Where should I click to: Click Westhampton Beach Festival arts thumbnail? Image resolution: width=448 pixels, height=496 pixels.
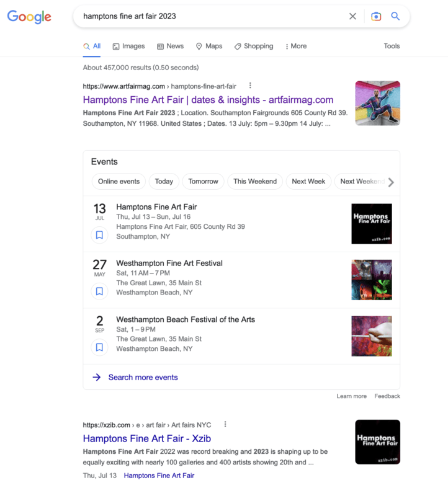click(372, 336)
